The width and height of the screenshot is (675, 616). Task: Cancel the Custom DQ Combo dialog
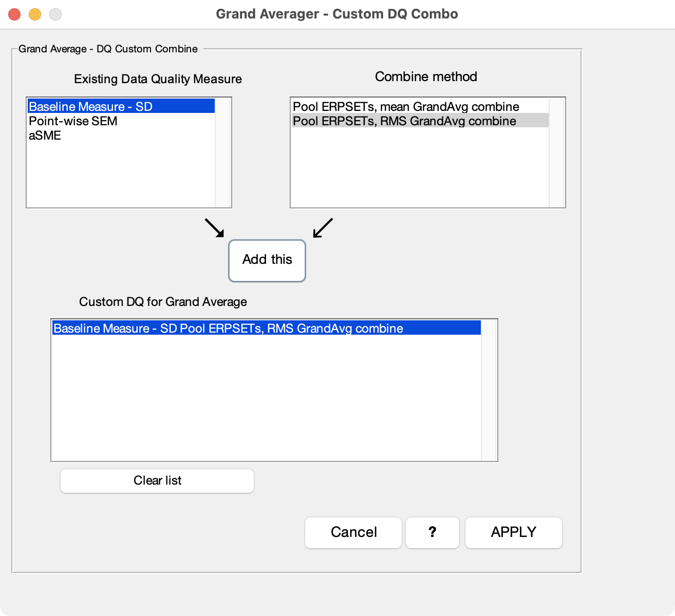[353, 532]
